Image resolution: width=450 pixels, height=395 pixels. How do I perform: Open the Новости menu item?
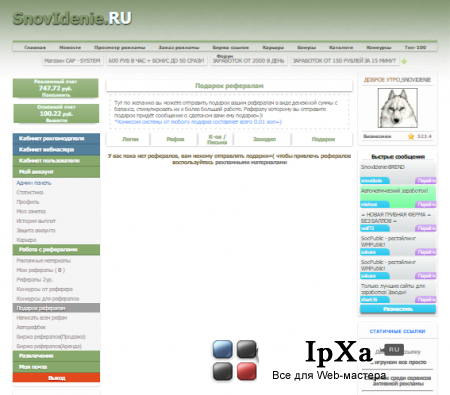[70, 47]
